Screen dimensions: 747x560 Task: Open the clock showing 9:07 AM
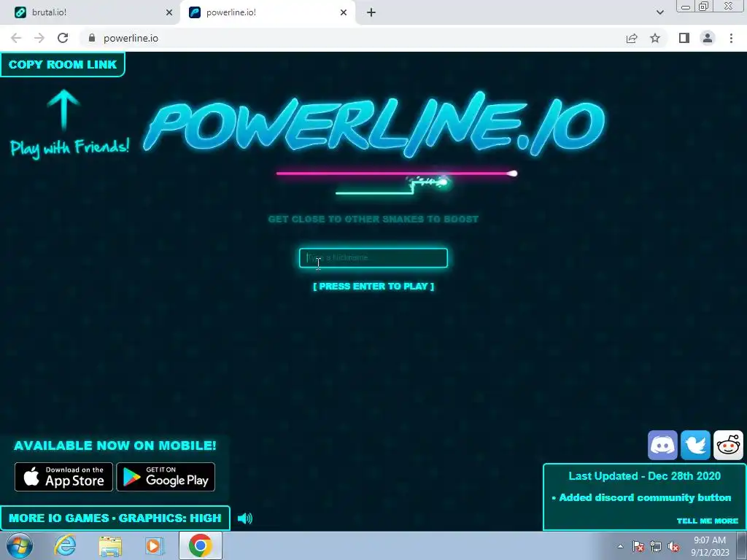point(710,546)
